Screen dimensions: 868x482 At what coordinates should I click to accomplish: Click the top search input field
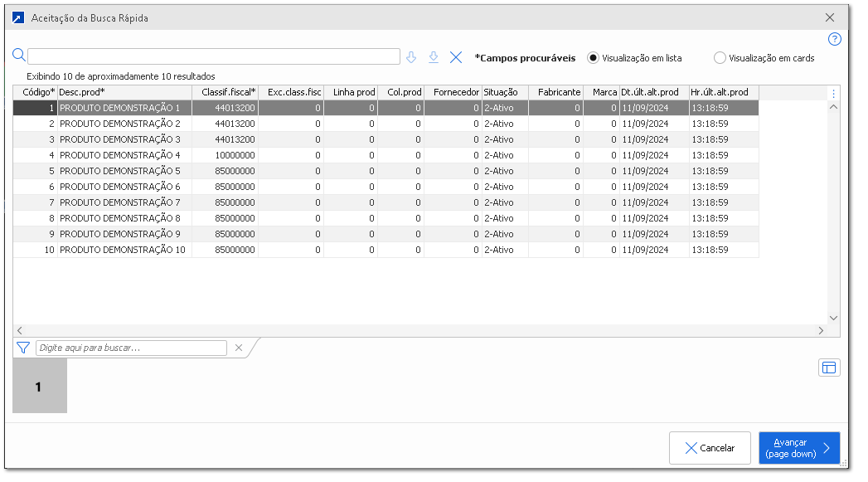[214, 56]
